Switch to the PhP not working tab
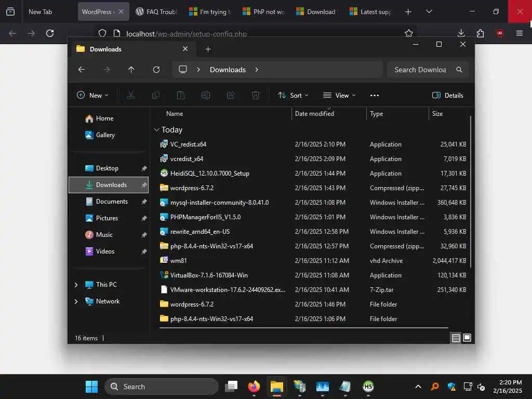The width and height of the screenshot is (532, 399). click(x=264, y=11)
